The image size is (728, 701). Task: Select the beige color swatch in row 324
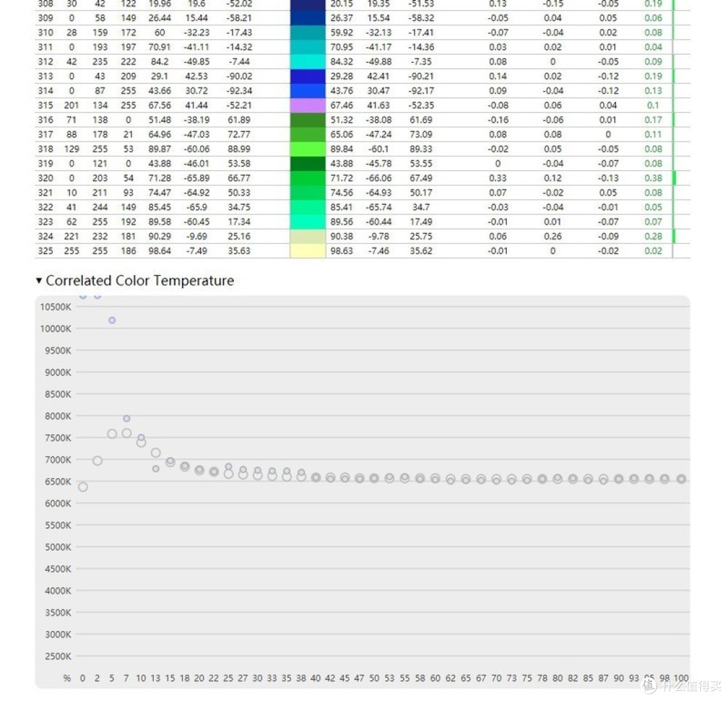click(308, 237)
